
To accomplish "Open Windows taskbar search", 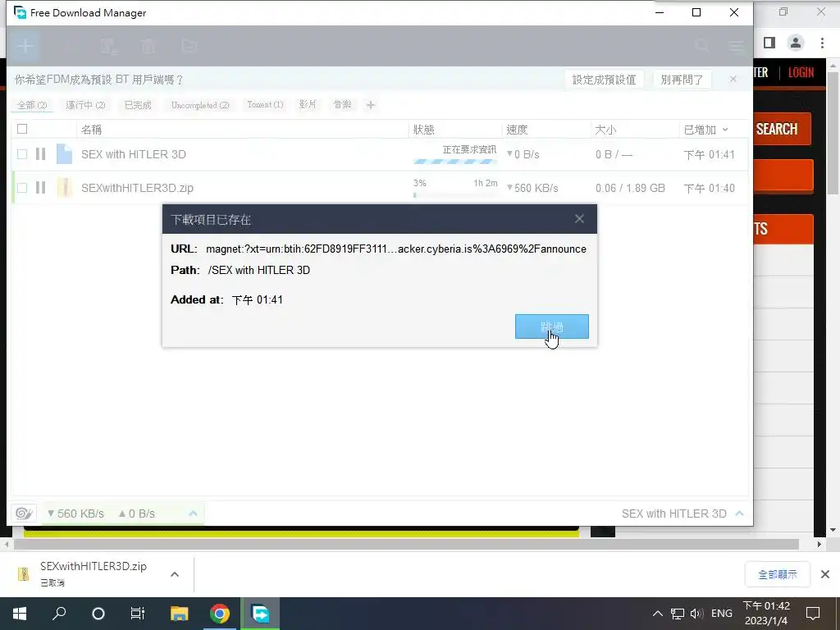I will coord(59,614).
